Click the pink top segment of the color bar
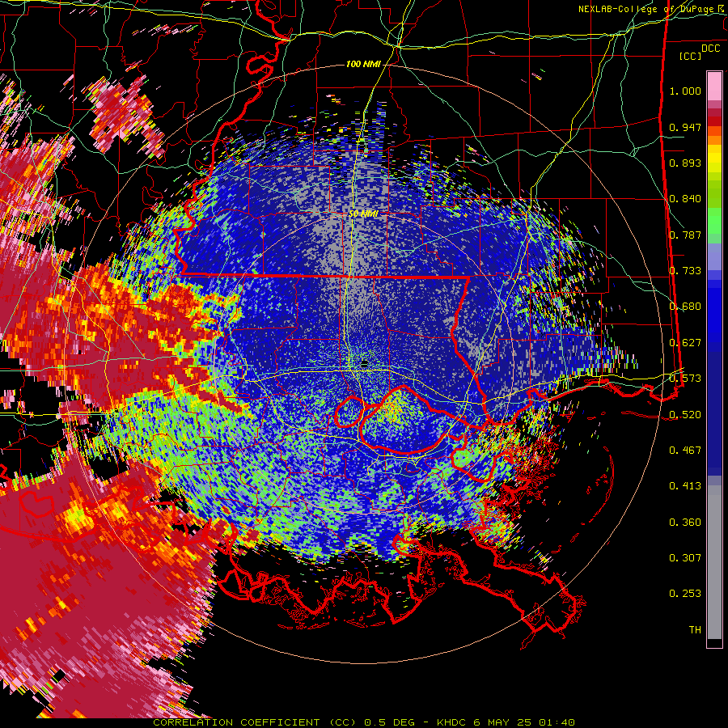The width and height of the screenshot is (728, 728). click(714, 86)
